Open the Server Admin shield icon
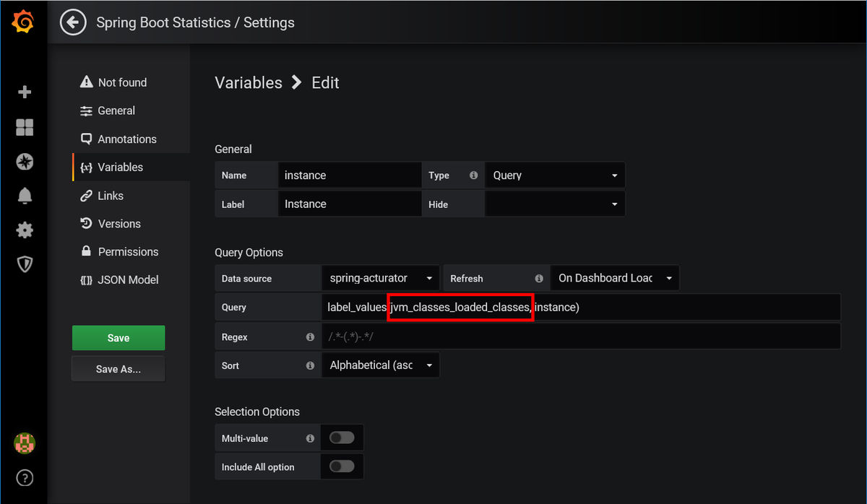 [x=25, y=264]
